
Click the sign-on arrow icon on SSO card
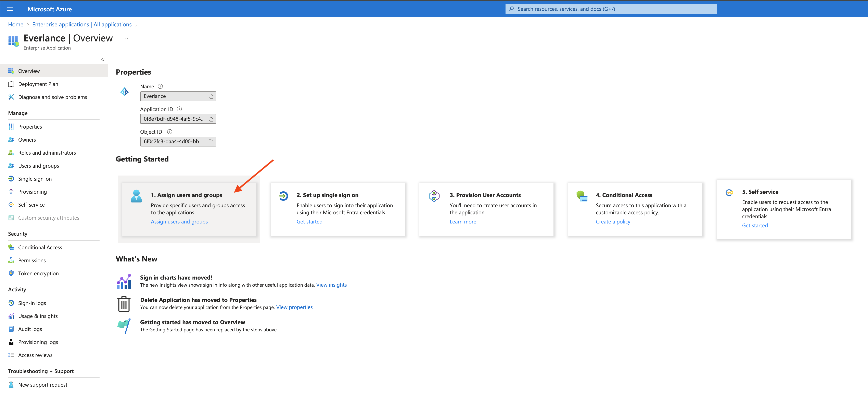click(x=283, y=196)
